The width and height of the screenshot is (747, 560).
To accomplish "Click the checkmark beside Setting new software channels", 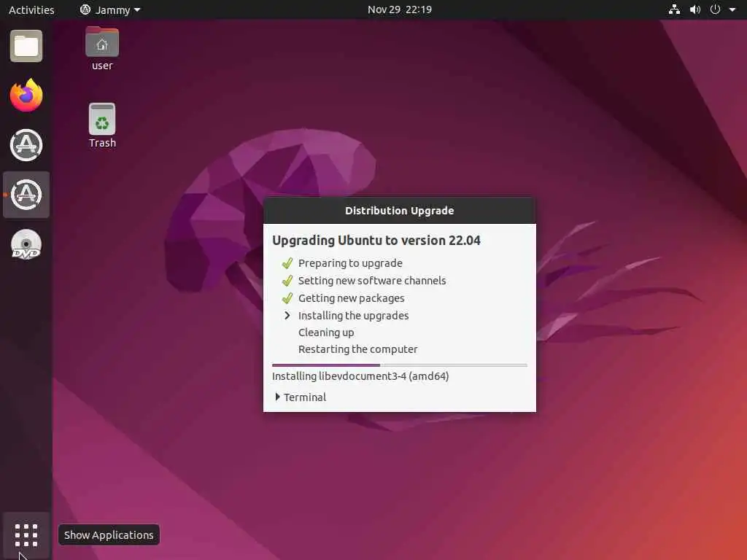I will click(287, 281).
